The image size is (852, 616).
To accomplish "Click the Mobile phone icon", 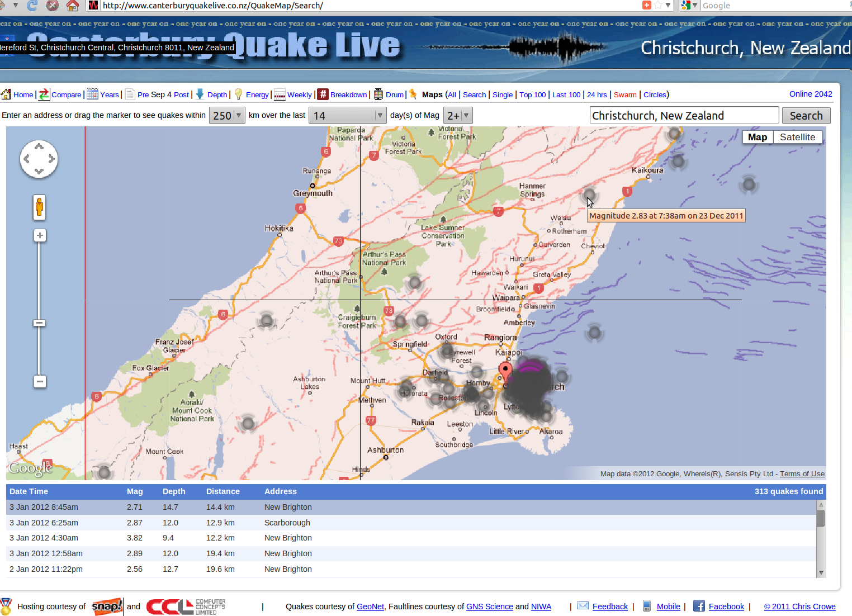I will click(647, 606).
